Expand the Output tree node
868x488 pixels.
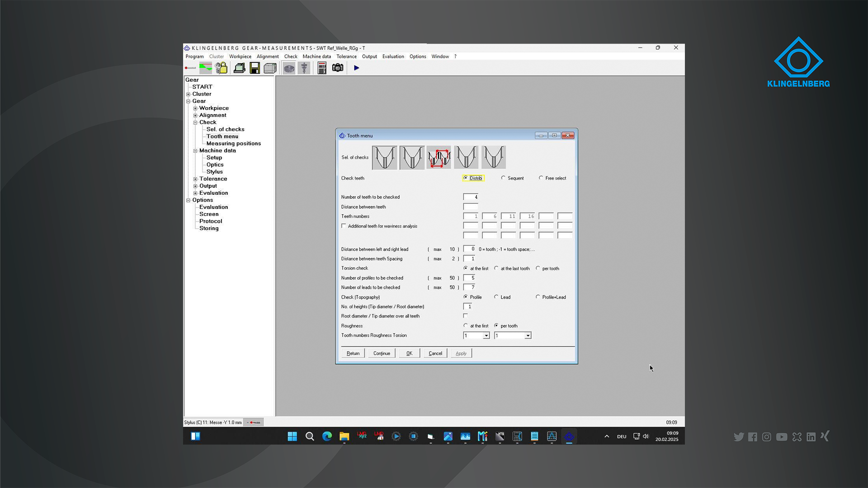(195, 186)
